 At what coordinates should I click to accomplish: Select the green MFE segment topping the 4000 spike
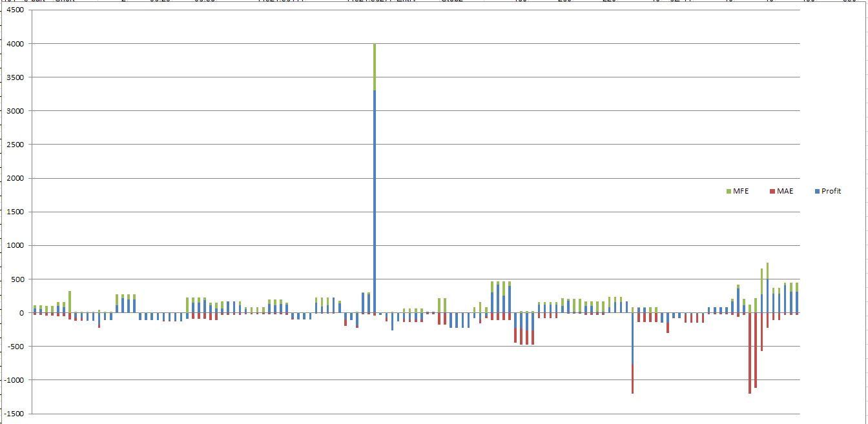click(375, 67)
